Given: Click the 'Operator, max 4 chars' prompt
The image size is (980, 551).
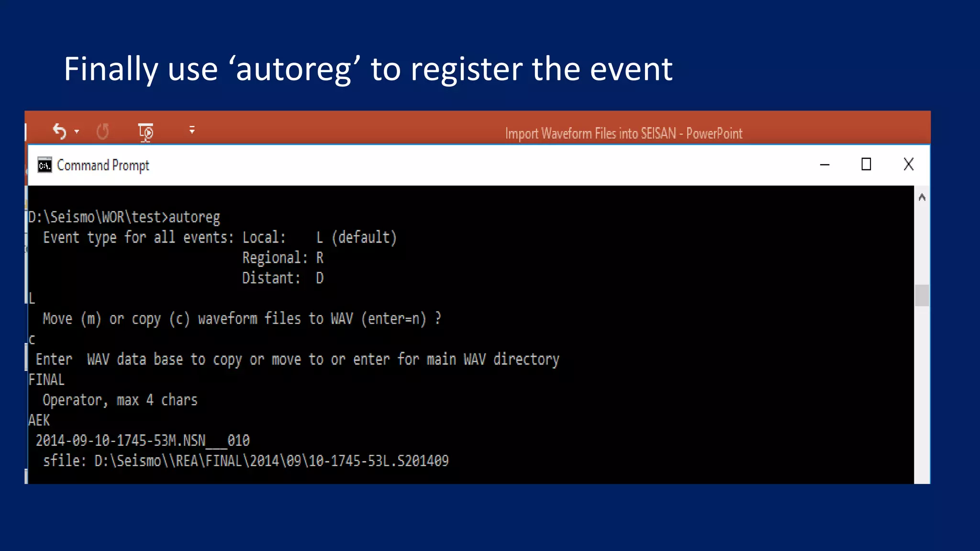Looking at the screenshot, I should point(120,400).
